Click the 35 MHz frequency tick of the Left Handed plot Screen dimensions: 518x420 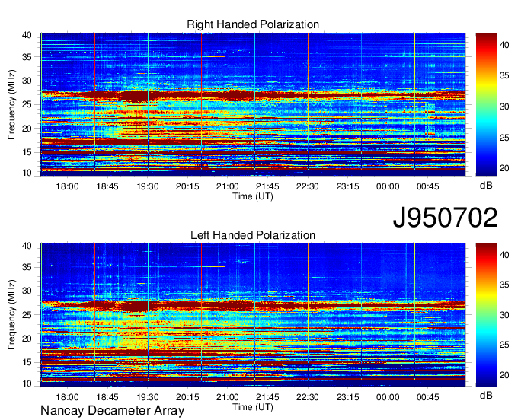pyautogui.click(x=27, y=267)
